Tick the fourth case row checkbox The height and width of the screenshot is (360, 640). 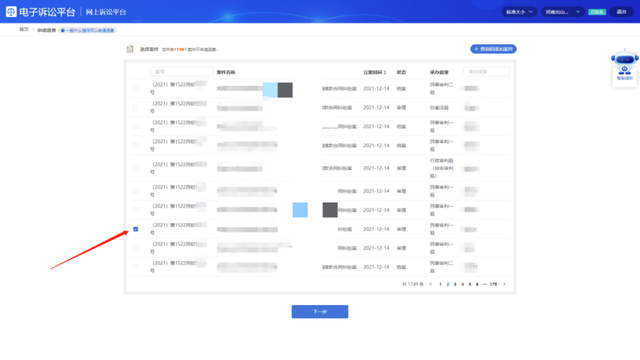tap(136, 145)
